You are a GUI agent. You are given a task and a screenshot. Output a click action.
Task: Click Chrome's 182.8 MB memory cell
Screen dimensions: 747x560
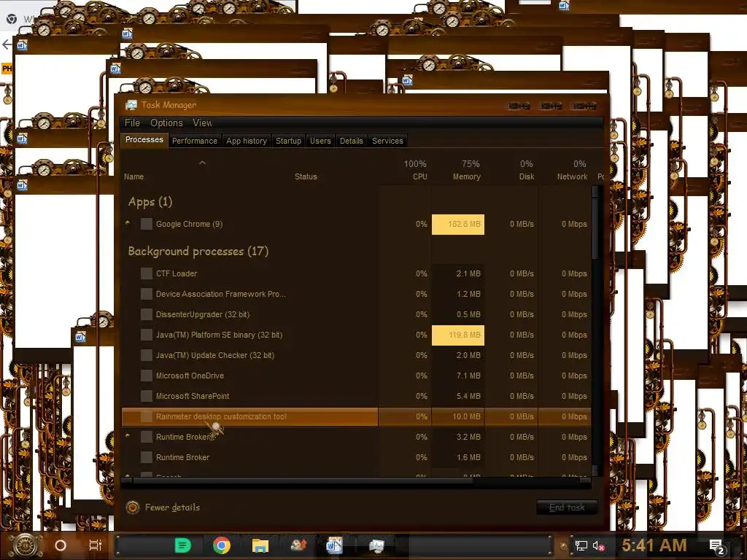coord(458,225)
